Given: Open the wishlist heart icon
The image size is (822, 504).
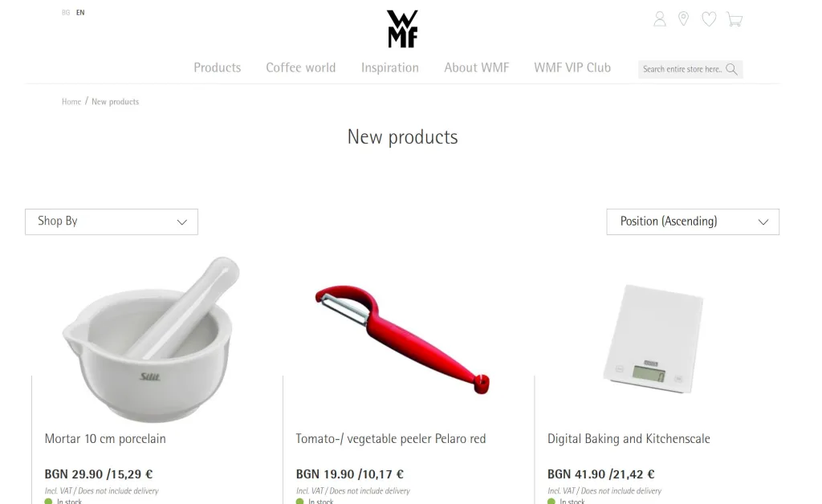Looking at the screenshot, I should 709,19.
